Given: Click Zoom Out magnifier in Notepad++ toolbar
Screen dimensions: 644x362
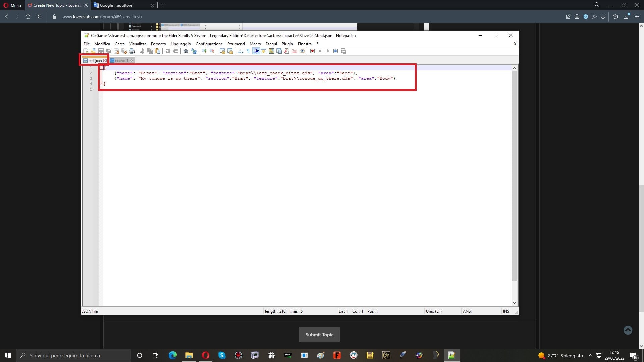Looking at the screenshot, I should (x=212, y=51).
